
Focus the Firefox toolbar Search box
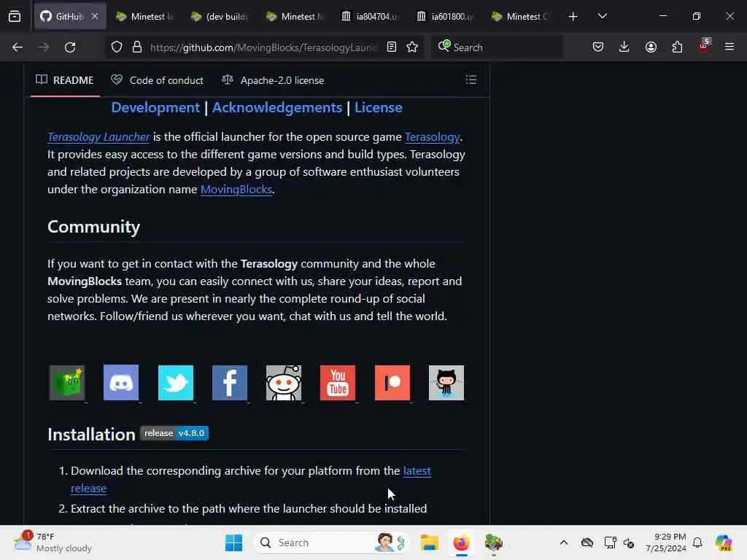497,47
